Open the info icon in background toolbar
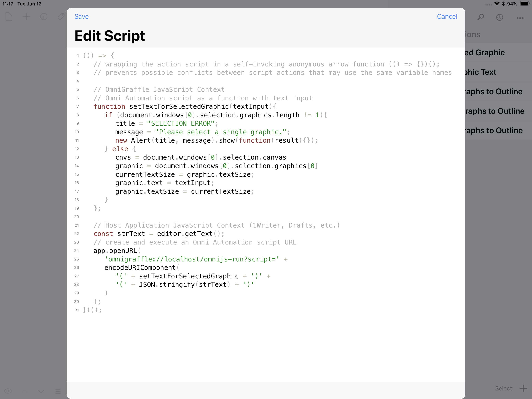This screenshot has width=532, height=399. 44,17
